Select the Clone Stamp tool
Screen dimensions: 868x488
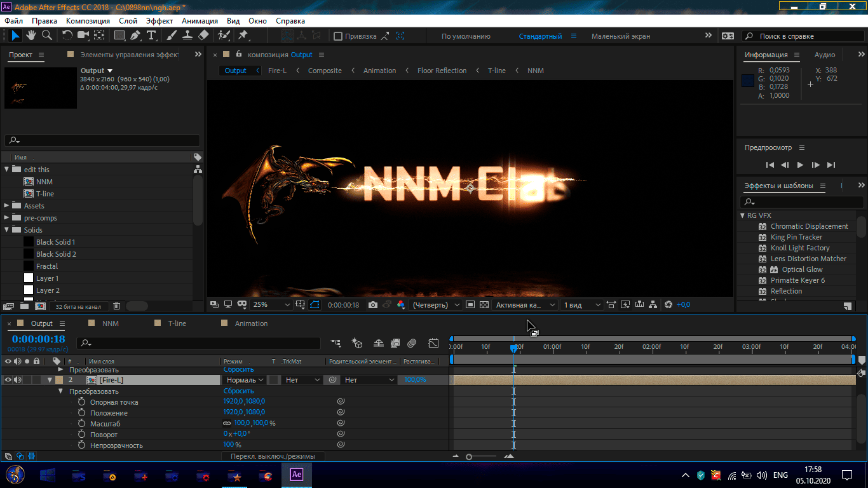click(188, 36)
